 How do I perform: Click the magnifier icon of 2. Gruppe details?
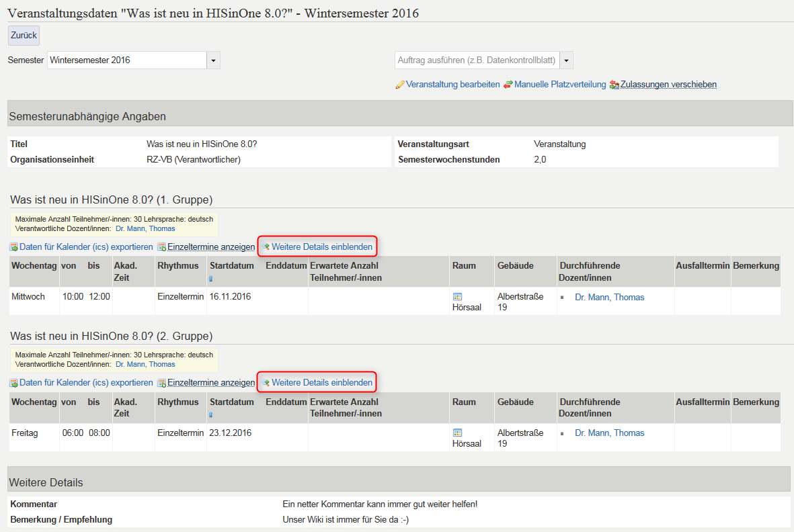(266, 383)
